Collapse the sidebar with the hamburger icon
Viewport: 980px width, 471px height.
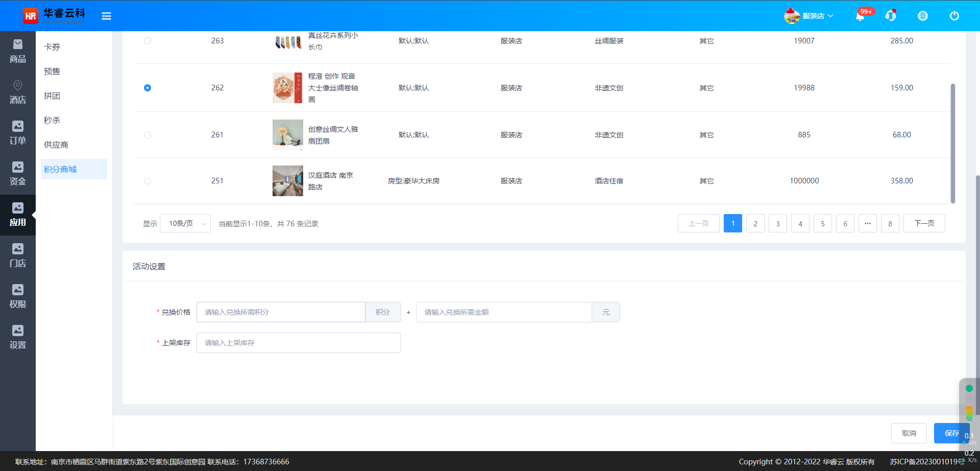[106, 16]
